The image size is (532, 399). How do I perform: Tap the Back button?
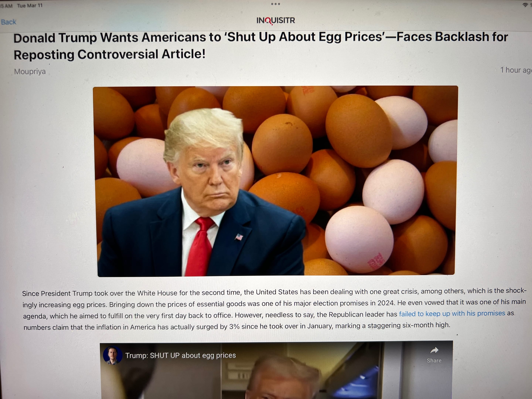8,22
